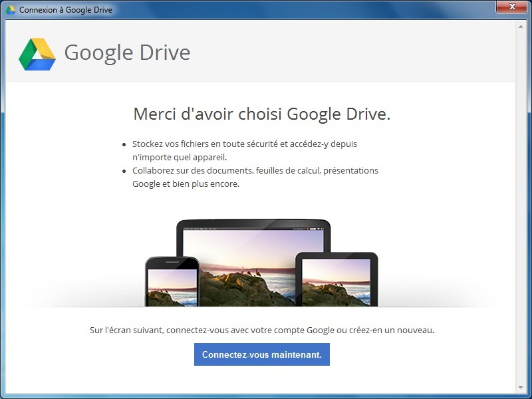Click the scrollbar down arrow

pyautogui.click(x=521, y=387)
